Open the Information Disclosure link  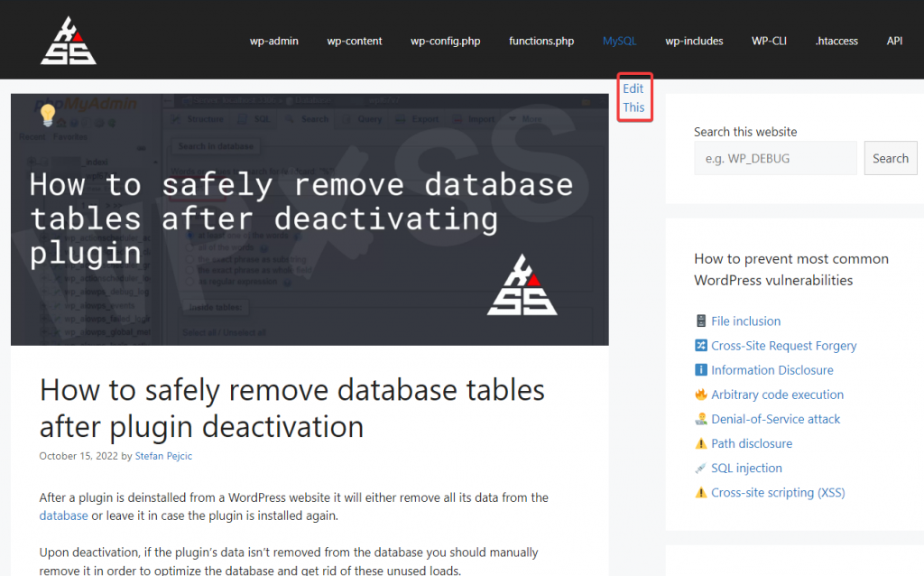coord(772,370)
